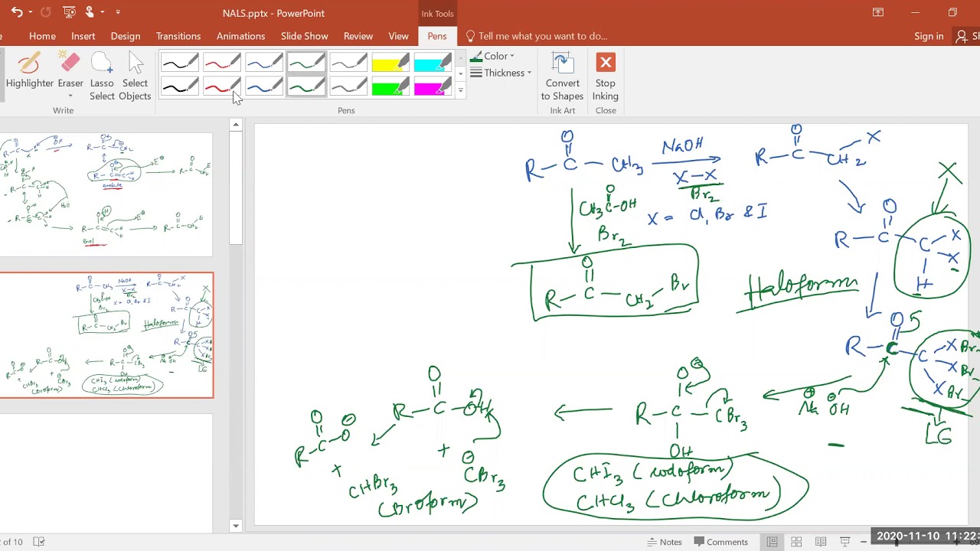Expand the Eraser options arrow
Screen dimensions: 980x551
70,96
